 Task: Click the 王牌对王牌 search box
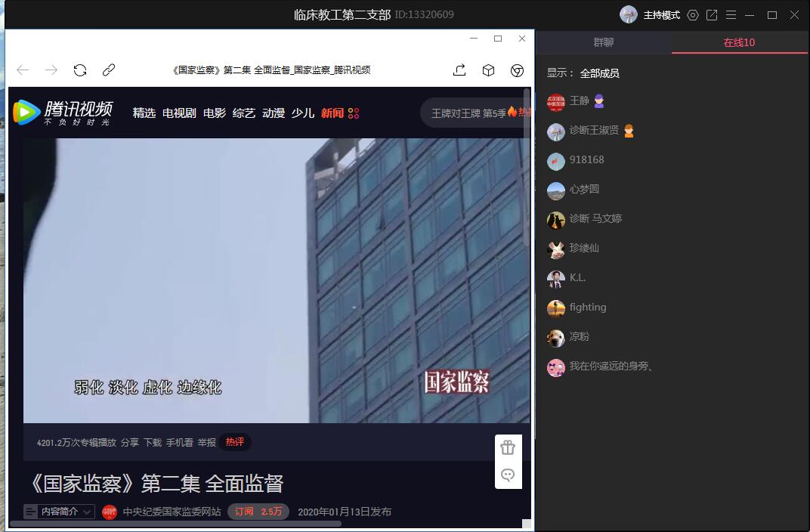(x=468, y=113)
